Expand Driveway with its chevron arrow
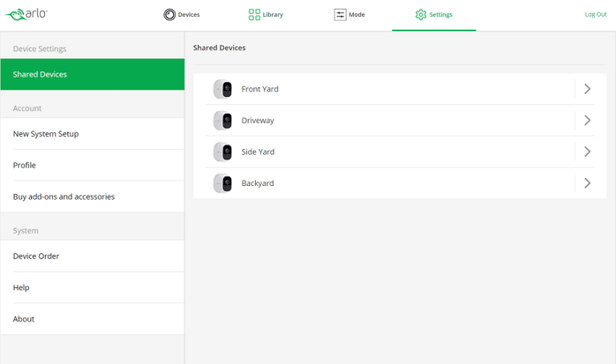Screen dimensions: 616x364 coord(587,120)
